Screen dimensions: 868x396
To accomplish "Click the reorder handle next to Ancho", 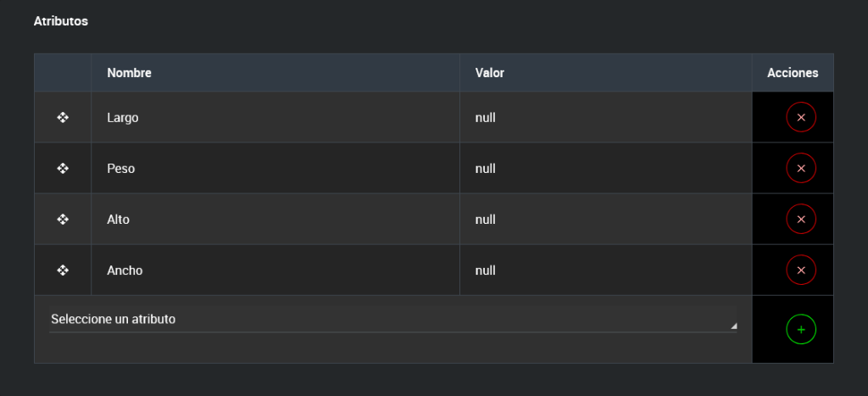I will point(63,270).
